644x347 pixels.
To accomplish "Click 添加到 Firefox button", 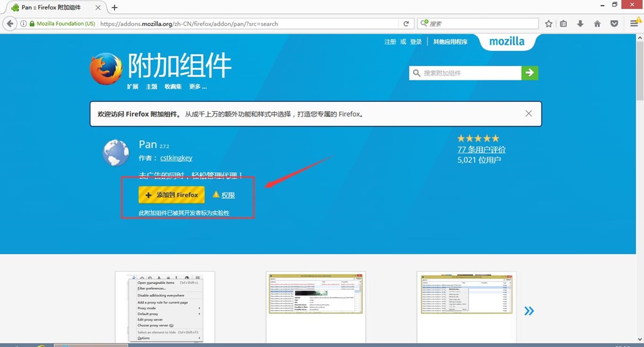I will pyautogui.click(x=171, y=195).
